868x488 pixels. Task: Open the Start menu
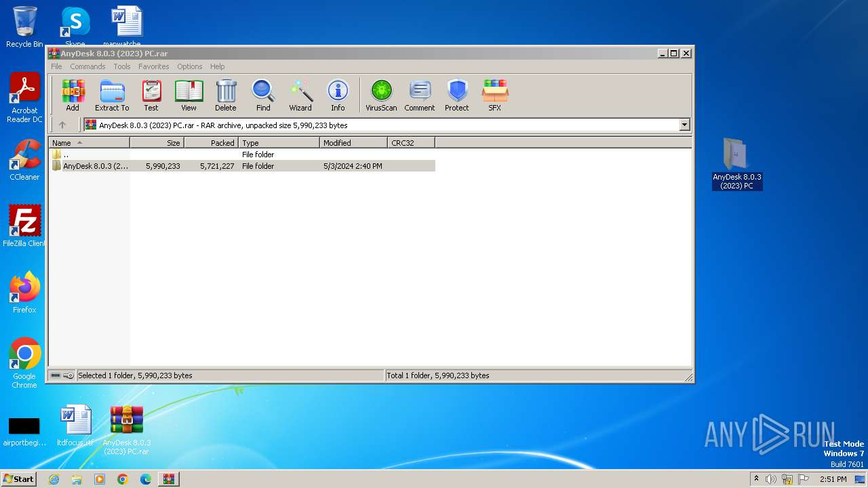coord(18,479)
